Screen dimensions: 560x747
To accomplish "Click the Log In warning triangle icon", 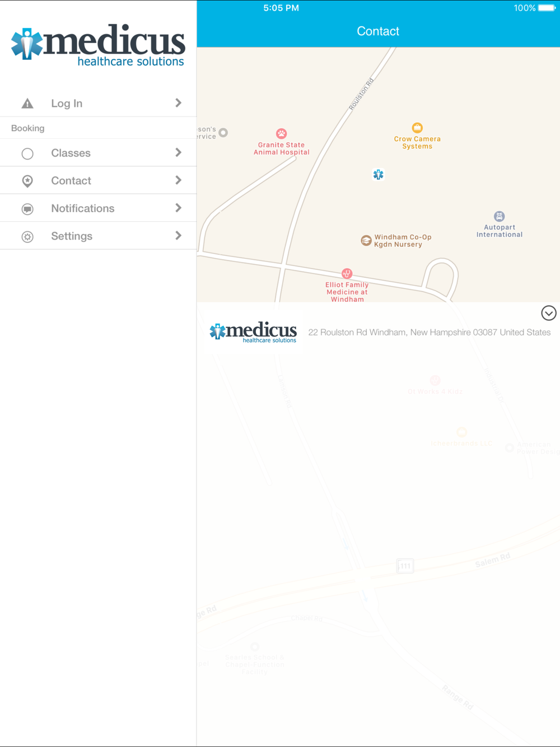I will [x=27, y=103].
